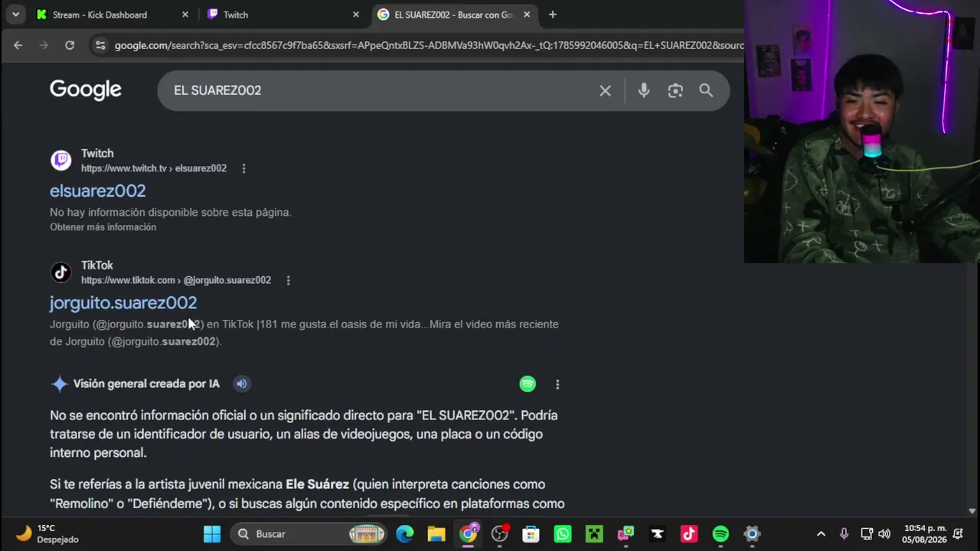The width and height of the screenshot is (980, 551).
Task: Reload the current page
Action: [70, 45]
